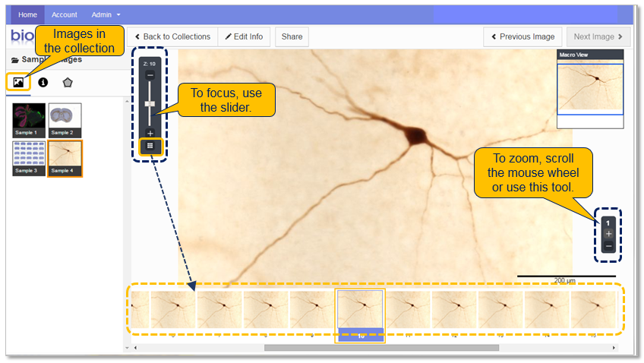The image size is (644, 363).
Task: Open the Account menu item
Action: 65,14
